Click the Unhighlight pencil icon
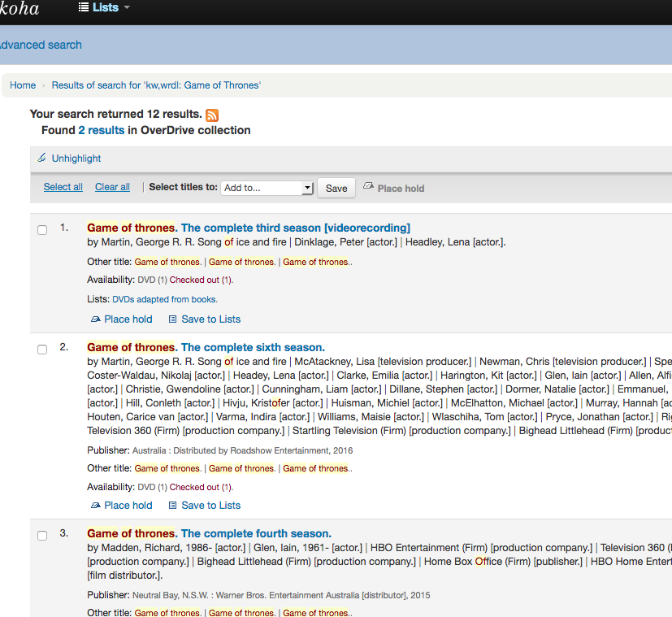The height and width of the screenshot is (617, 672). point(42,159)
